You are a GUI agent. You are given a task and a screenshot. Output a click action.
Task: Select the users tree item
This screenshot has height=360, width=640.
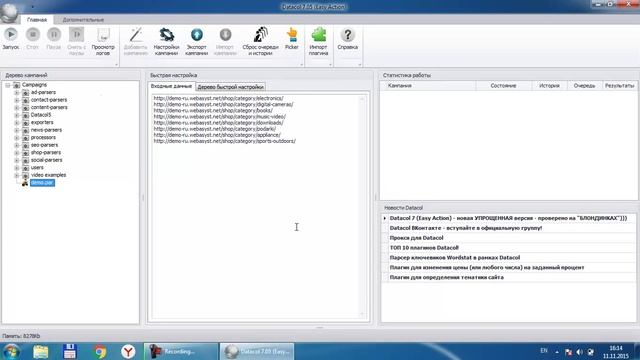[37, 167]
